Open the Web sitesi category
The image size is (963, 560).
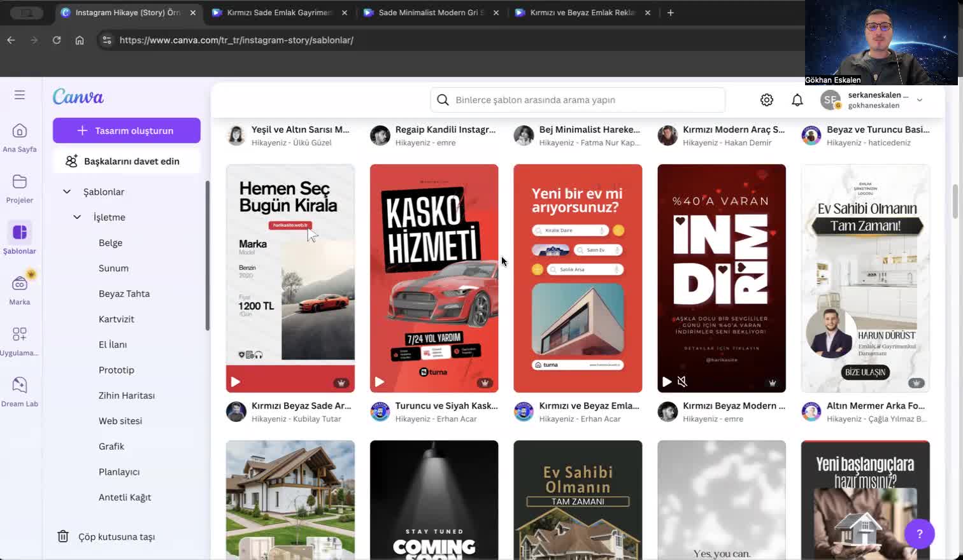click(120, 421)
